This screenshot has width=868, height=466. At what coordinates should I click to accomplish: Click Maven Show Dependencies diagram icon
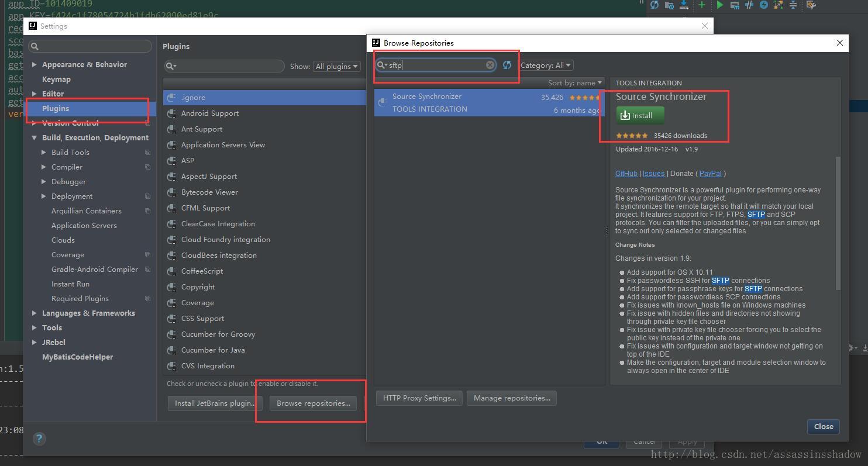pos(779,5)
